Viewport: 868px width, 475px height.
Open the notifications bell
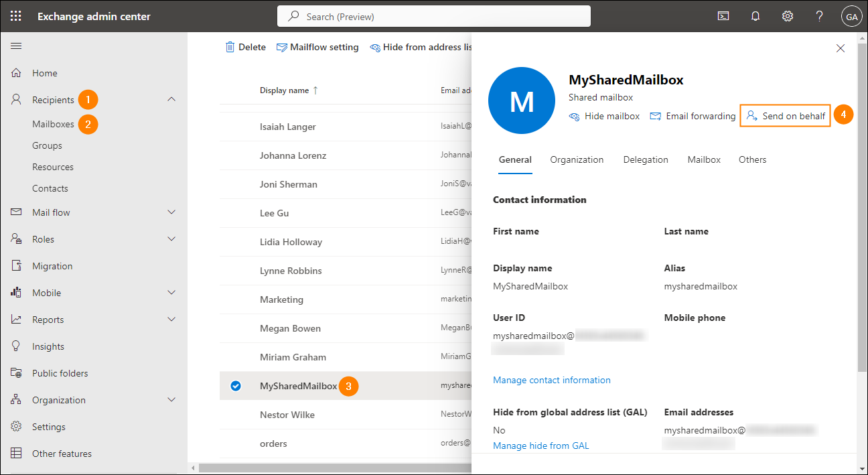click(755, 17)
